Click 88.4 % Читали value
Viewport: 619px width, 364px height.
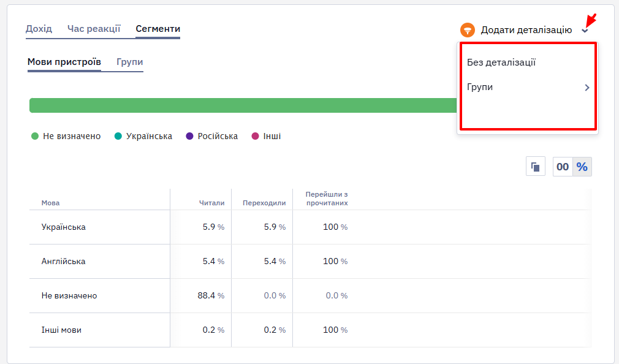pyautogui.click(x=211, y=296)
